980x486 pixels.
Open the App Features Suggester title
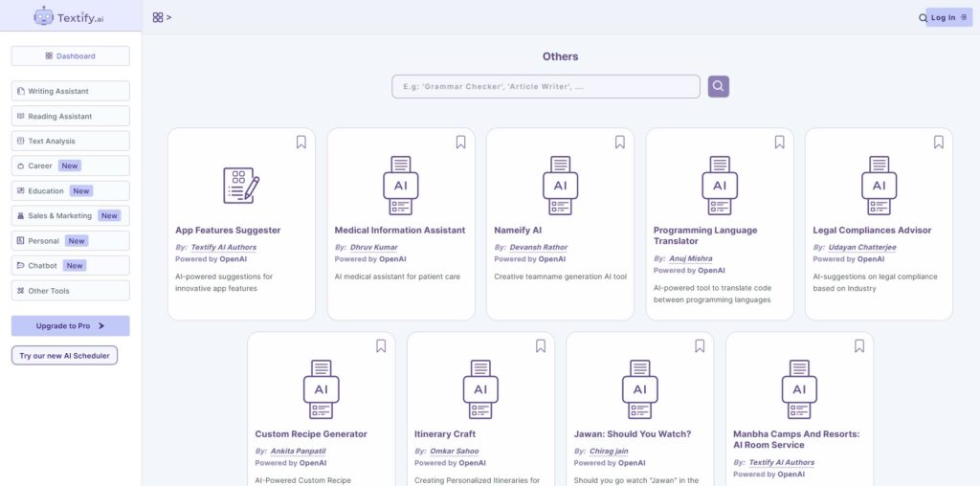[228, 231]
